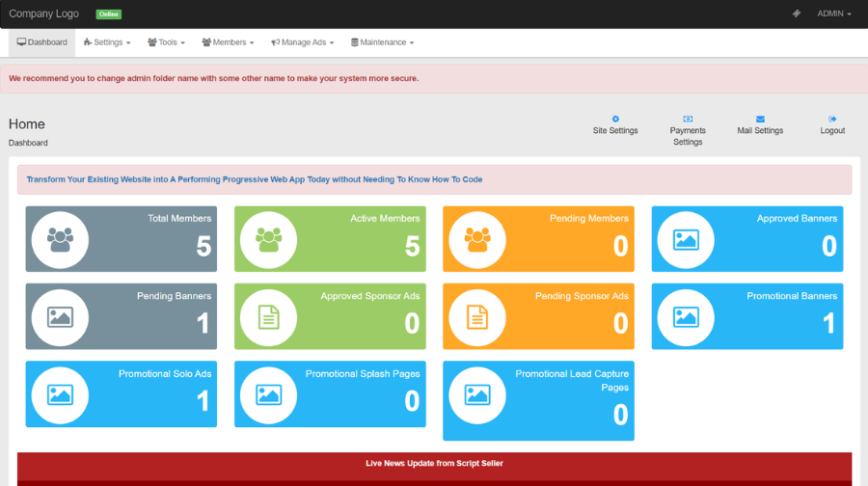Viewport: 868px width, 486px height.
Task: Click the Mail Settings envelope icon
Action: pos(760,119)
